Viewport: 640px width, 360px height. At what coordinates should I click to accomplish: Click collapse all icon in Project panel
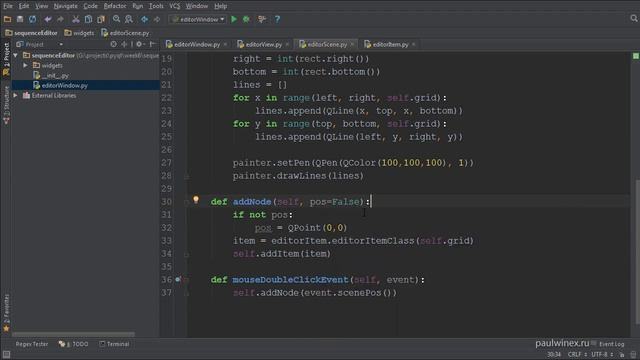pos(124,44)
